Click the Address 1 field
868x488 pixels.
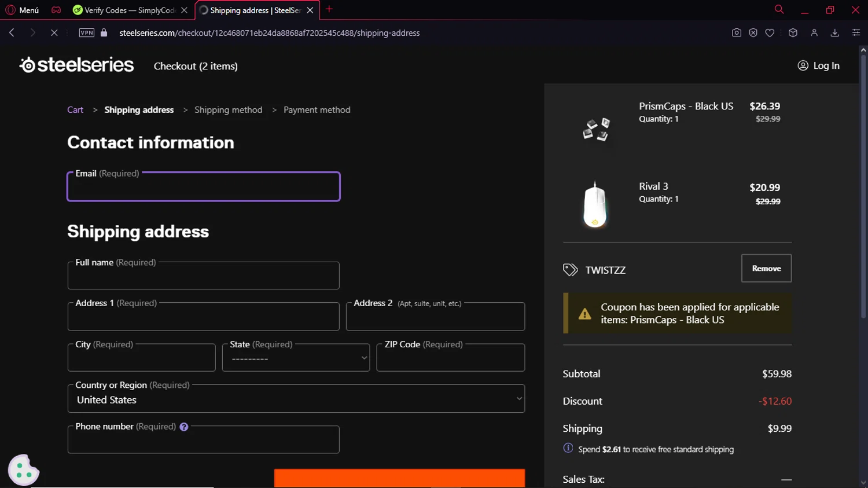click(x=204, y=317)
